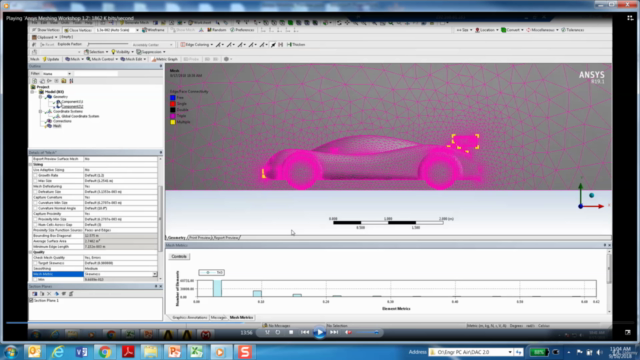Screen dimensions: 640x360
Task: Click the Tolerances toolbar button
Action: pos(573,30)
